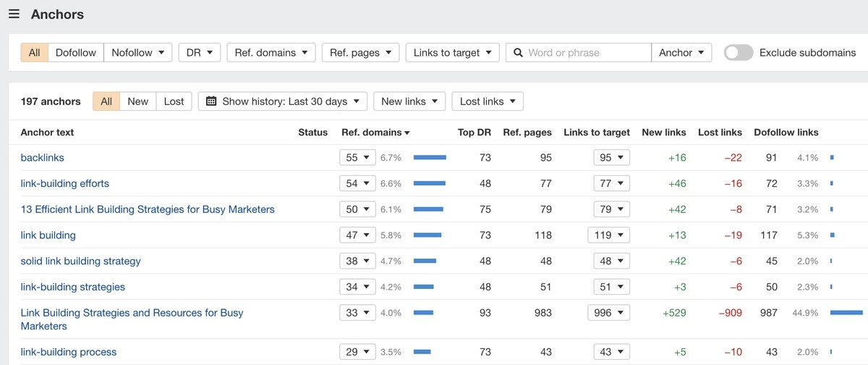Open the Links to target filter dropdown
Image resolution: width=868 pixels, height=365 pixels.
(x=452, y=53)
